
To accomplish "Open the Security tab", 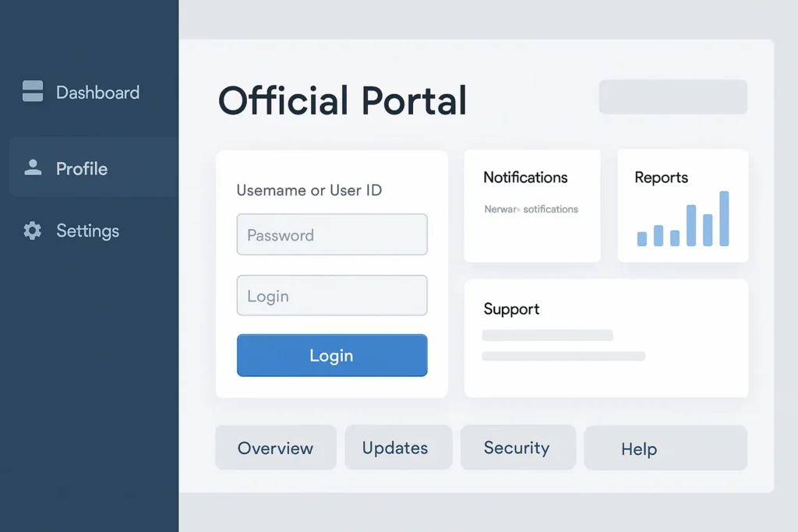I will pos(517,448).
